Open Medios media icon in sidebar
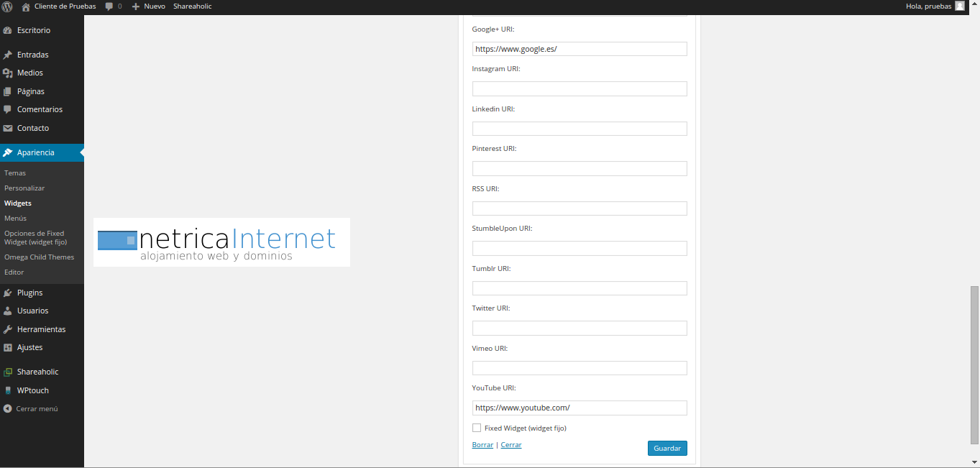The width and height of the screenshot is (980, 468). pos(7,73)
